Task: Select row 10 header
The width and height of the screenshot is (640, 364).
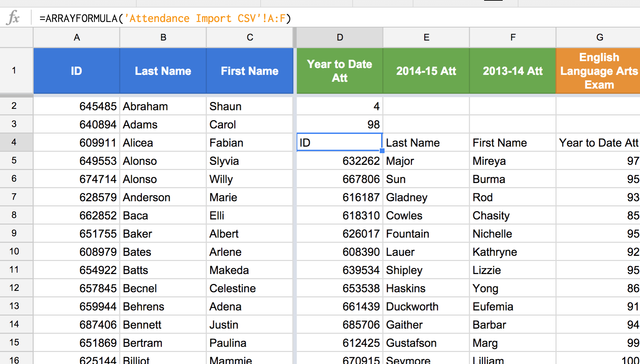Action: tap(16, 251)
